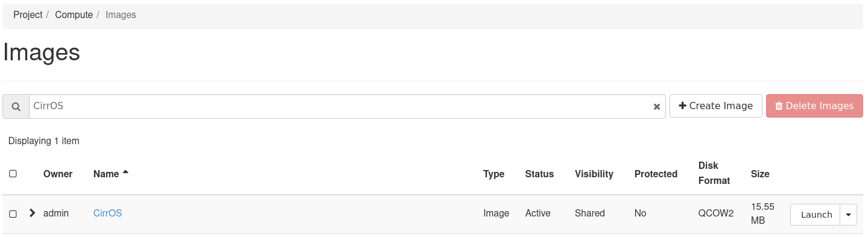Expand the CirrOS row details chevron
The width and height of the screenshot is (868, 237).
(33, 213)
